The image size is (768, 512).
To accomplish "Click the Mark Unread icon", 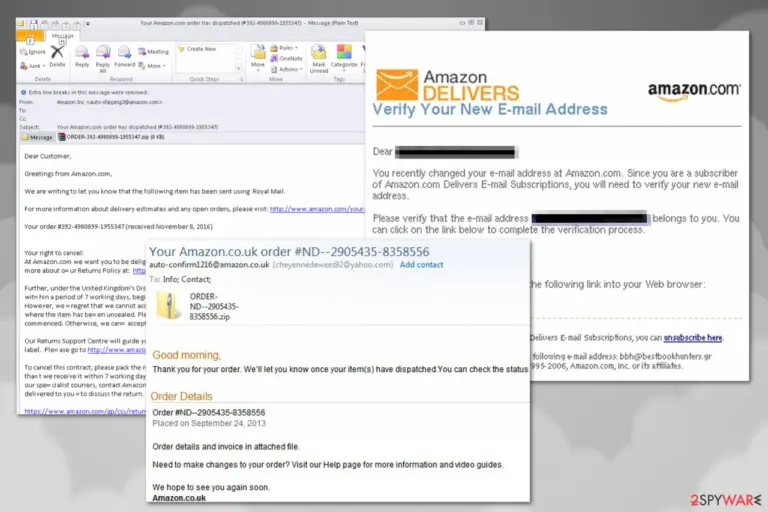I will click(319, 52).
